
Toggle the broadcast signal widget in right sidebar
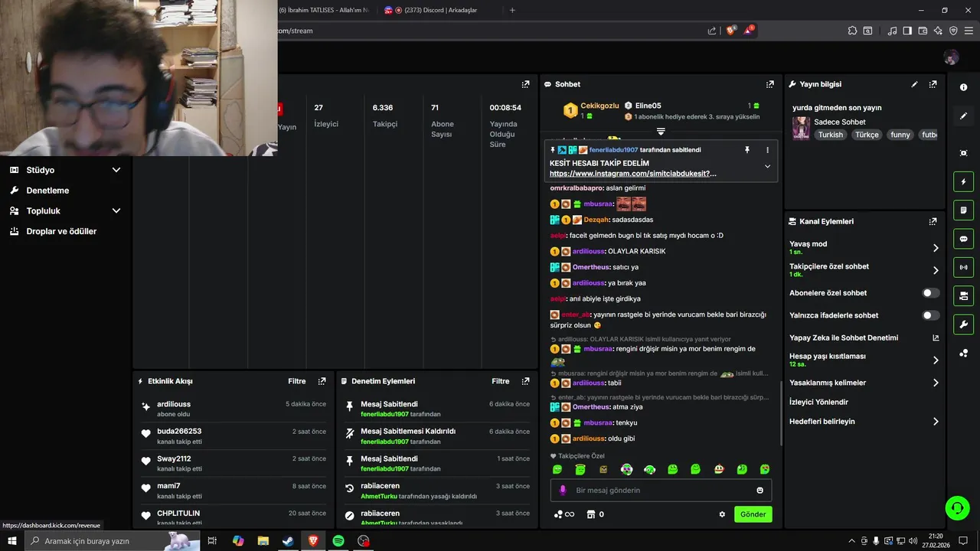click(963, 267)
